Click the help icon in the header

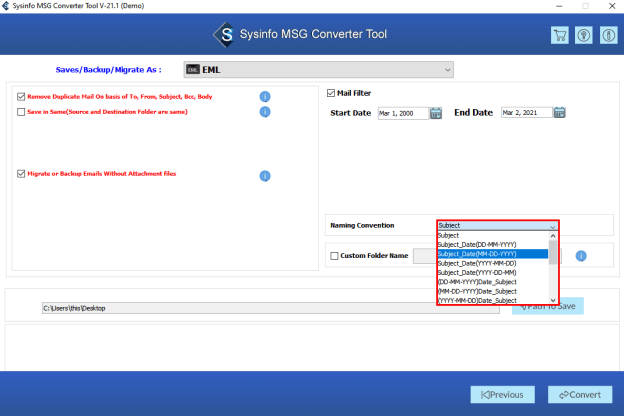coord(584,35)
